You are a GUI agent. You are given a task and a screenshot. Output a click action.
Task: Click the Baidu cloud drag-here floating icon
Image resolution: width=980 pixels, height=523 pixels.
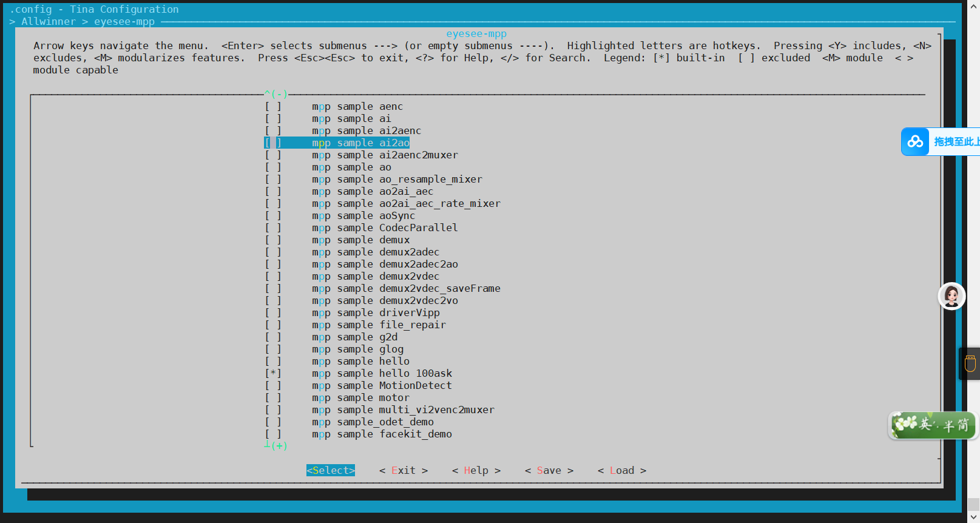(x=915, y=142)
